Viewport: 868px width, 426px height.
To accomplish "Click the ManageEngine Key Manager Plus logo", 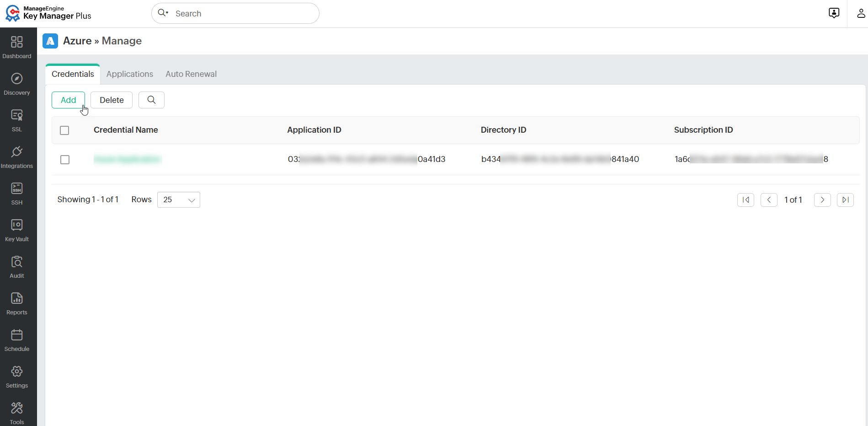I will (48, 13).
